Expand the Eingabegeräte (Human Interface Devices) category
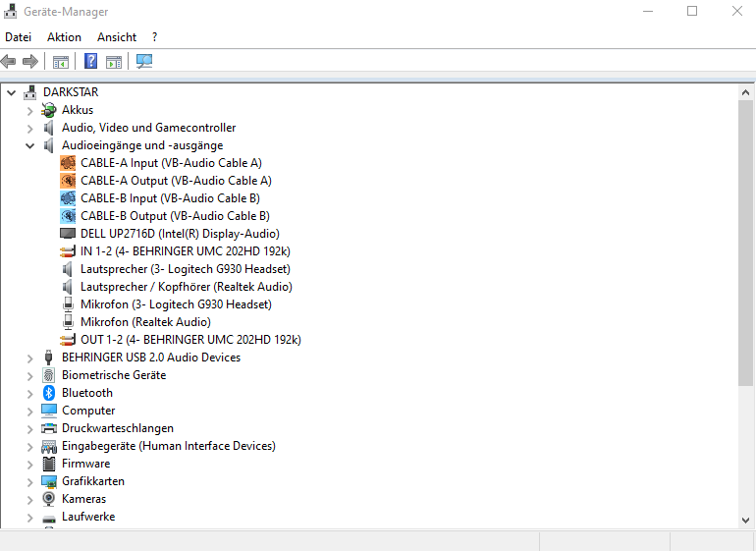Screen dimensions: 756x551 click(x=29, y=447)
